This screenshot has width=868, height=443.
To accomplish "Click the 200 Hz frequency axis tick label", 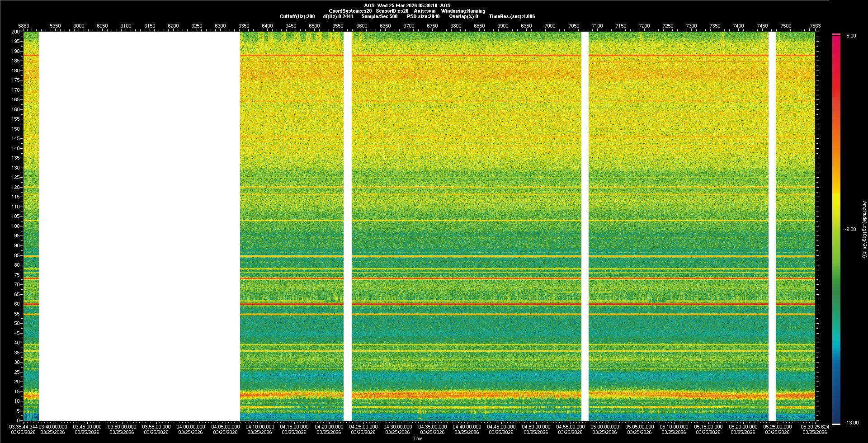I will point(16,32).
